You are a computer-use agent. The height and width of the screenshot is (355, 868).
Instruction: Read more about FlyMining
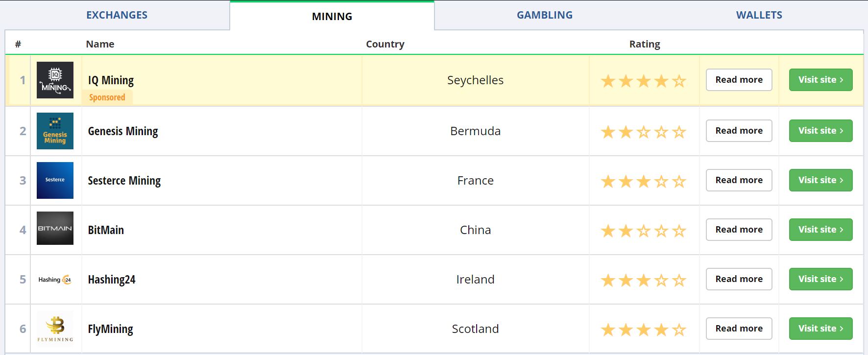click(x=739, y=329)
